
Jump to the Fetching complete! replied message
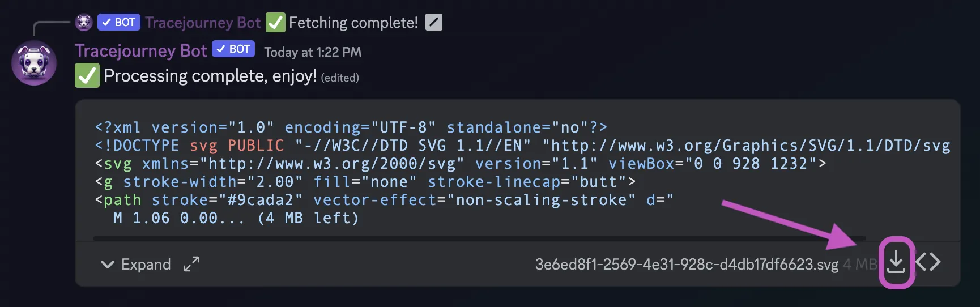[x=353, y=23]
